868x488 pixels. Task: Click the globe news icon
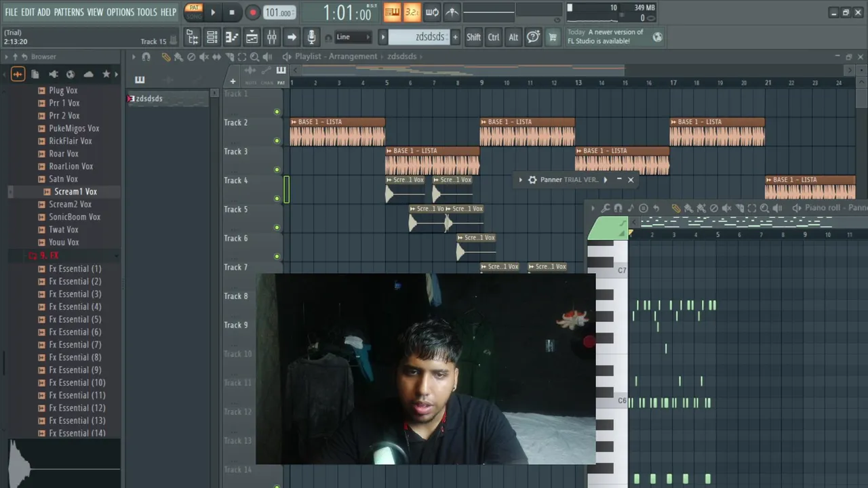pyautogui.click(x=657, y=37)
